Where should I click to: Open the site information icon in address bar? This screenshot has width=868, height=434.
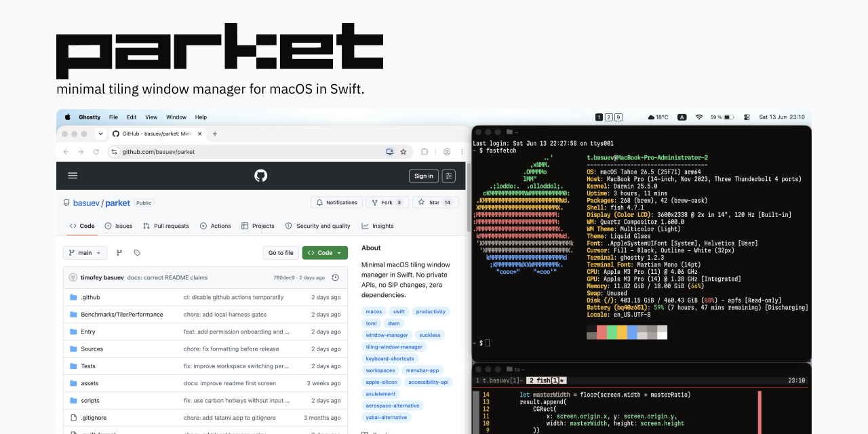[115, 152]
